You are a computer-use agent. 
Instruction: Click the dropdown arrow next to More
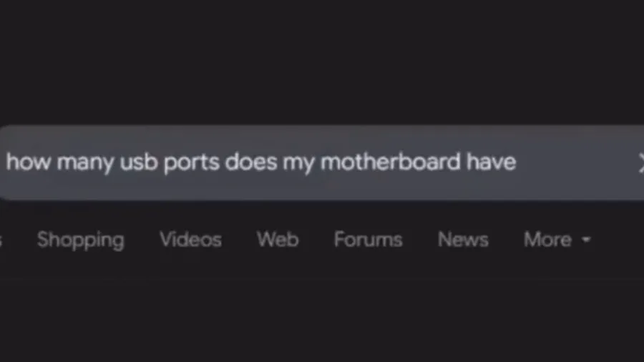[x=587, y=240]
